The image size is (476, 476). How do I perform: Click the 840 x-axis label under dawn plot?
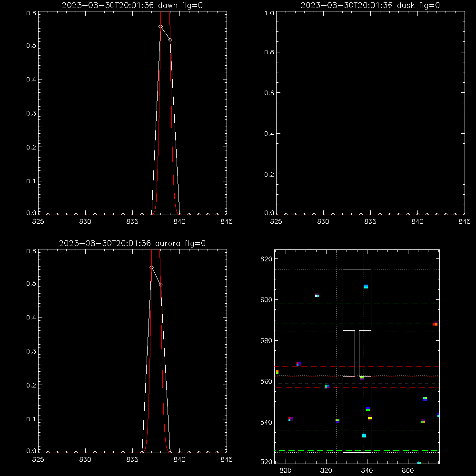(x=179, y=221)
